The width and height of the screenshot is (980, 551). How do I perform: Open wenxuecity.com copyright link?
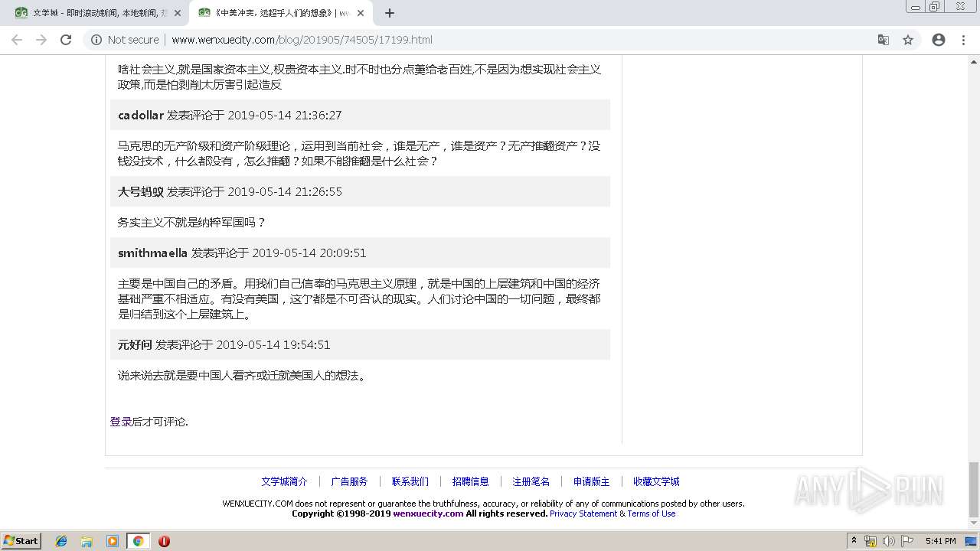(428, 514)
